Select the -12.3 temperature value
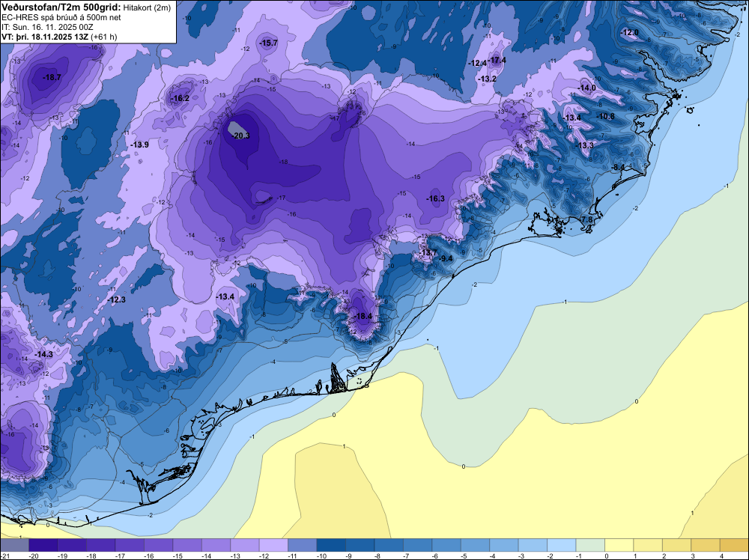 (x=117, y=299)
